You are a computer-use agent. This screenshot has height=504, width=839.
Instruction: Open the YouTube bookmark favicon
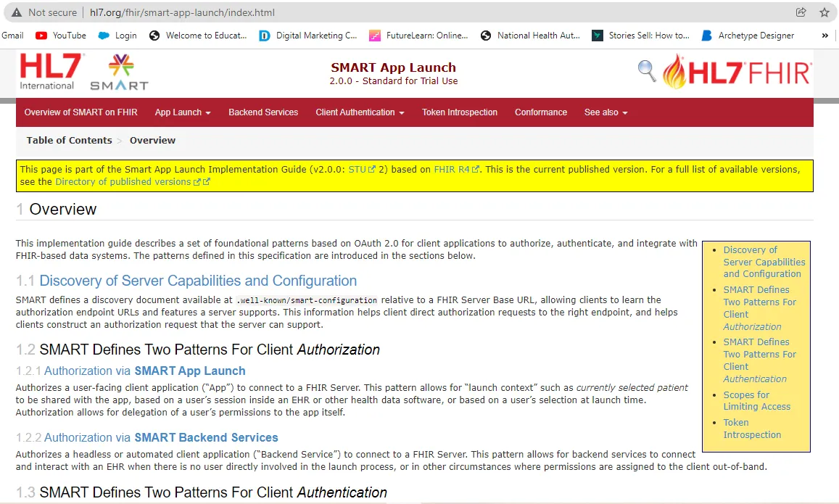click(40, 35)
